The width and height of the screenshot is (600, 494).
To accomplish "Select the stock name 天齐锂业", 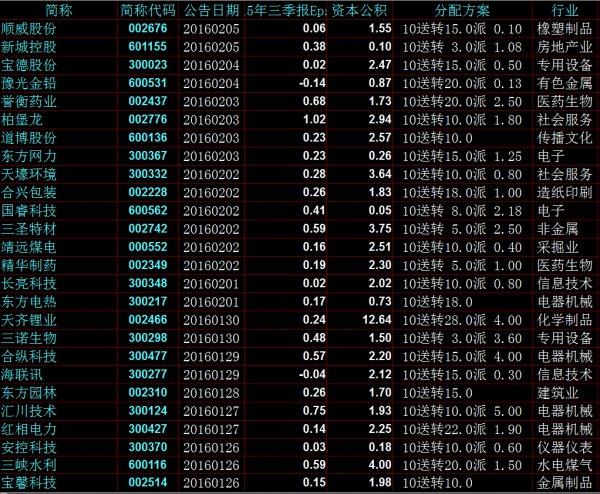I will [x=29, y=320].
